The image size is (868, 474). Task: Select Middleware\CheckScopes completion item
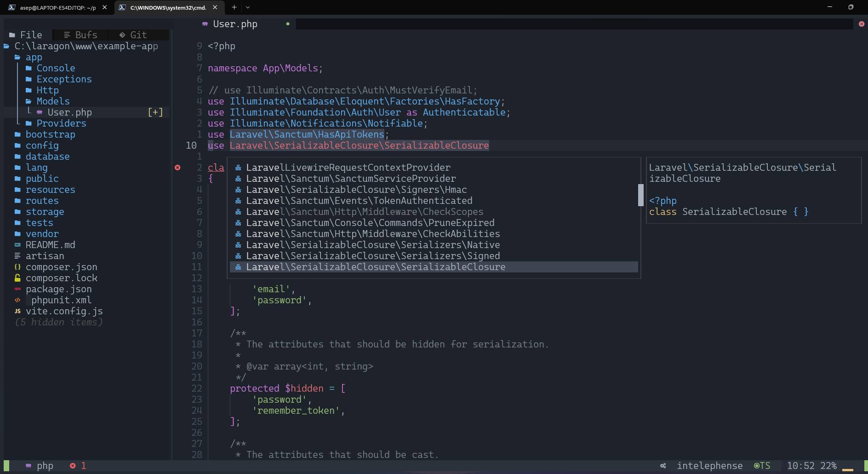[x=434, y=212]
